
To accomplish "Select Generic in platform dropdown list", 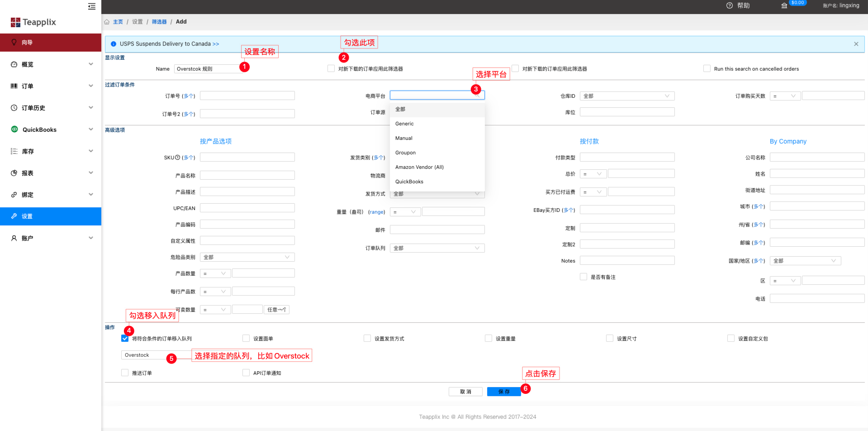I will click(x=437, y=124).
